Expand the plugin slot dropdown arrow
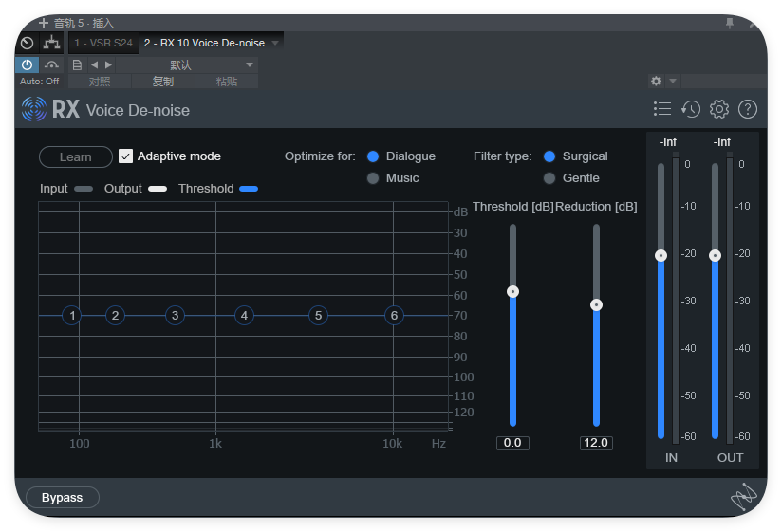Viewport: 782px width, 532px height. [275, 44]
